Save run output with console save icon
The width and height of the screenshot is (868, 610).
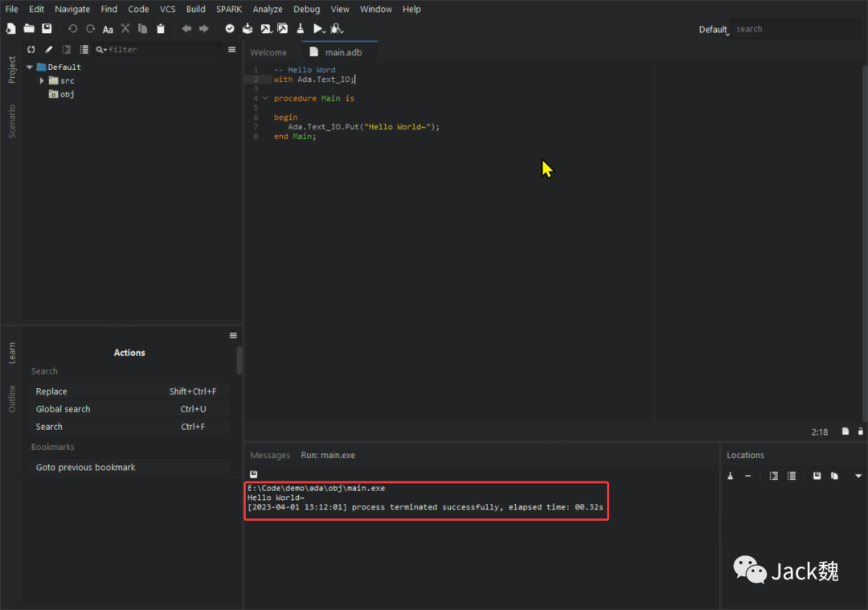click(253, 474)
